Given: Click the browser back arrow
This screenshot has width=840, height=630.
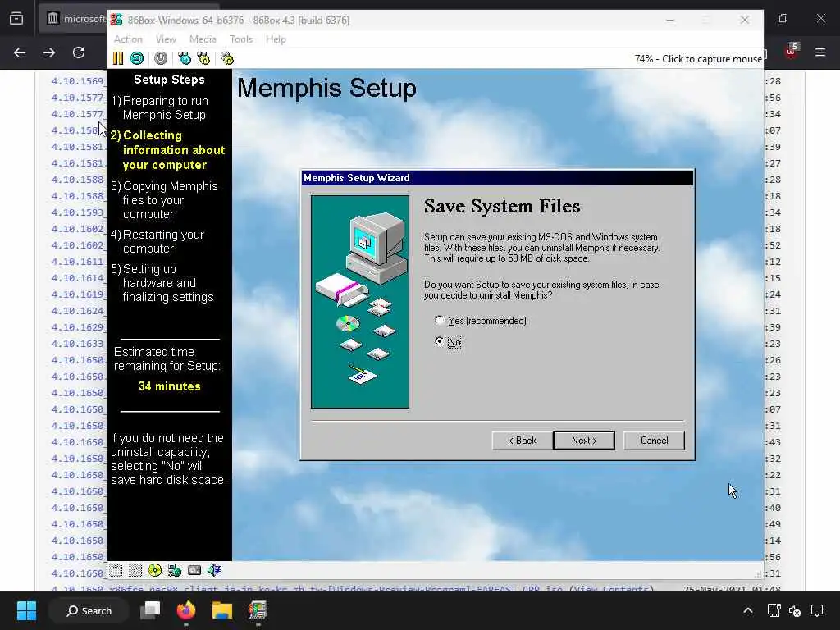Looking at the screenshot, I should (20, 52).
